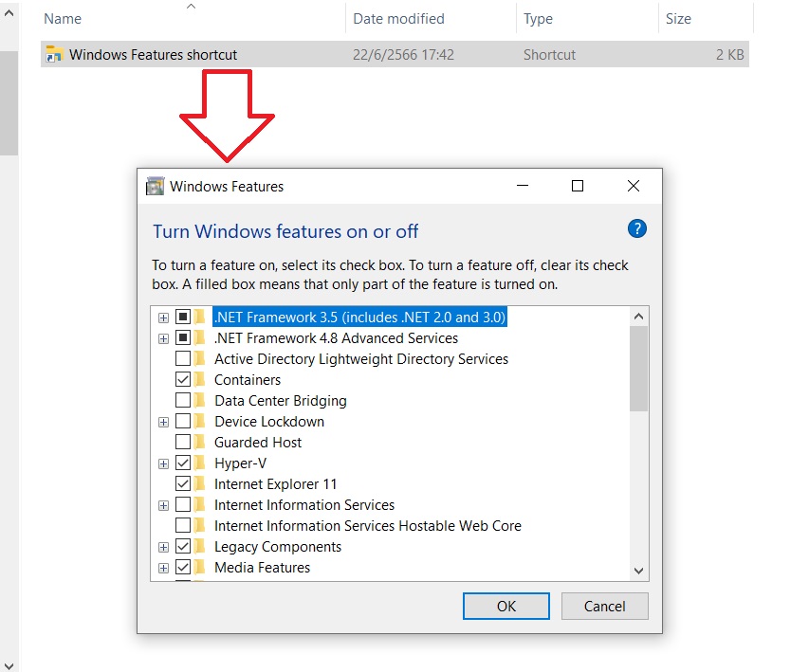
Task: Disable Internet Explorer 11
Action: [185, 483]
